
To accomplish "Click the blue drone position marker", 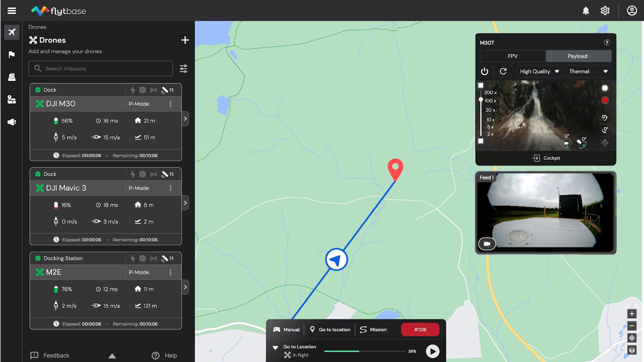I will point(336,259).
